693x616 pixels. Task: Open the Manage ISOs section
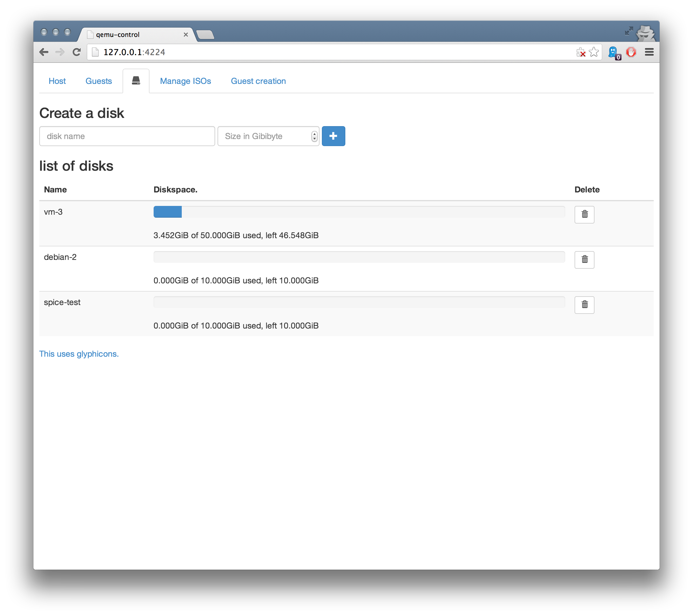click(x=185, y=81)
